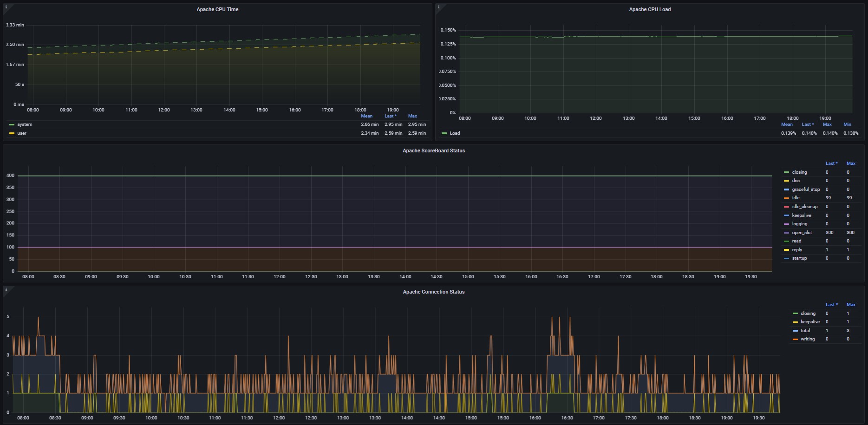Image resolution: width=868 pixels, height=425 pixels.
Task: Click the red color swatch for idle_cleanup
Action: (x=786, y=207)
